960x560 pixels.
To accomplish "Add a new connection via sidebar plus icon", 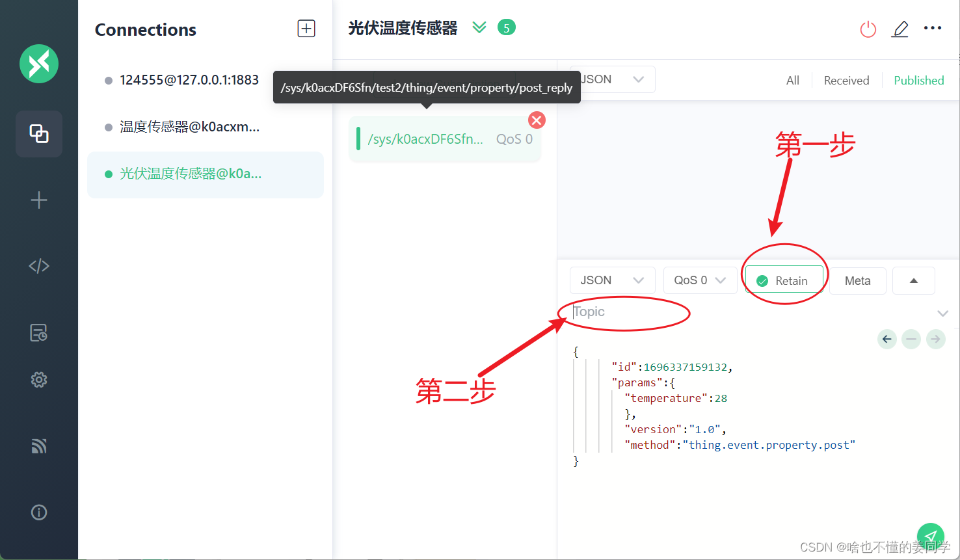I will point(39,200).
